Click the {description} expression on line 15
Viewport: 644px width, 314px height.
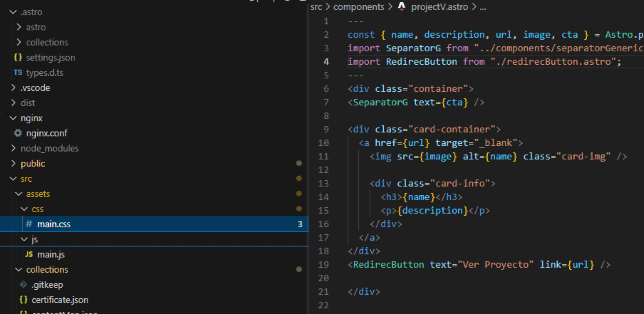pos(433,211)
